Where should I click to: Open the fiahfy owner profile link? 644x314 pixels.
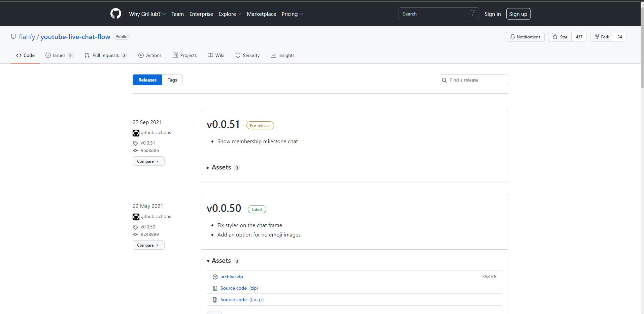pos(27,37)
